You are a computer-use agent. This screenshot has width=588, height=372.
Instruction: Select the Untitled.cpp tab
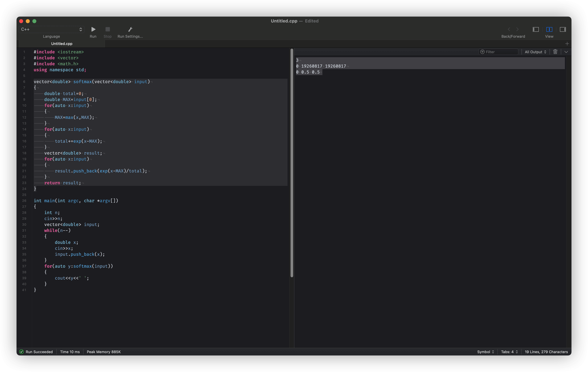62,43
